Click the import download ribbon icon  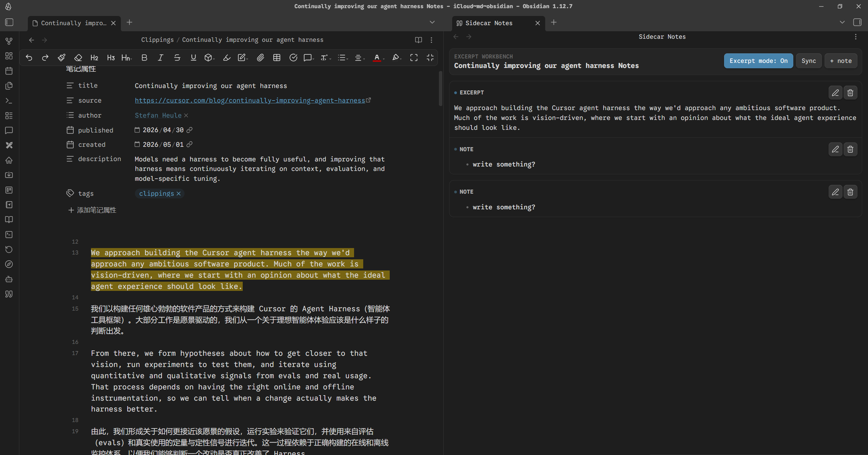coord(9,175)
